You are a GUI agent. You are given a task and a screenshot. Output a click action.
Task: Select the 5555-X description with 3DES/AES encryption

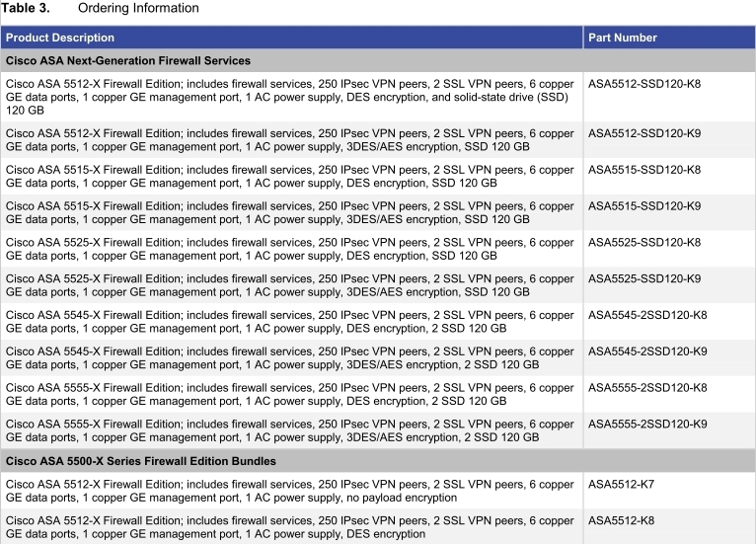pyautogui.click(x=289, y=430)
